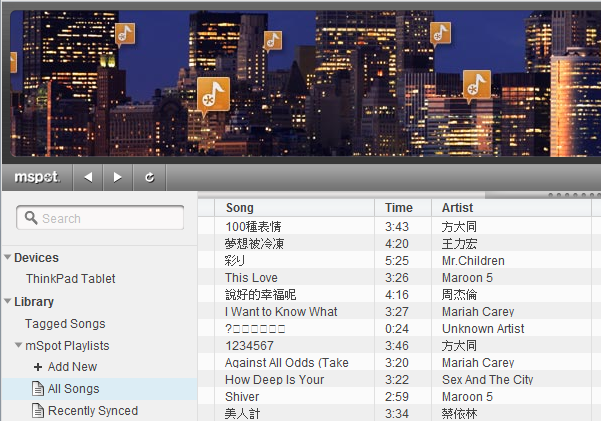Screen dimensions: 601x421
Task: Open Tagged Songs in Library
Action: [65, 324]
